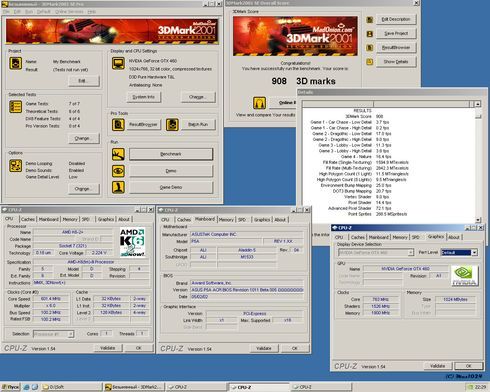Start the Benchmark run
490x392 pixels.
click(171, 154)
